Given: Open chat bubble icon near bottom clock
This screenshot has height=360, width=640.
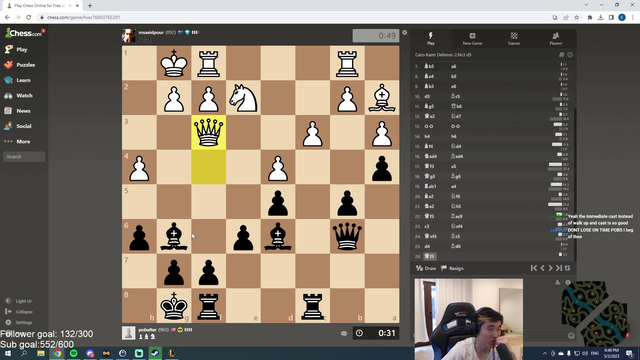Looking at the screenshot, I should (344, 333).
